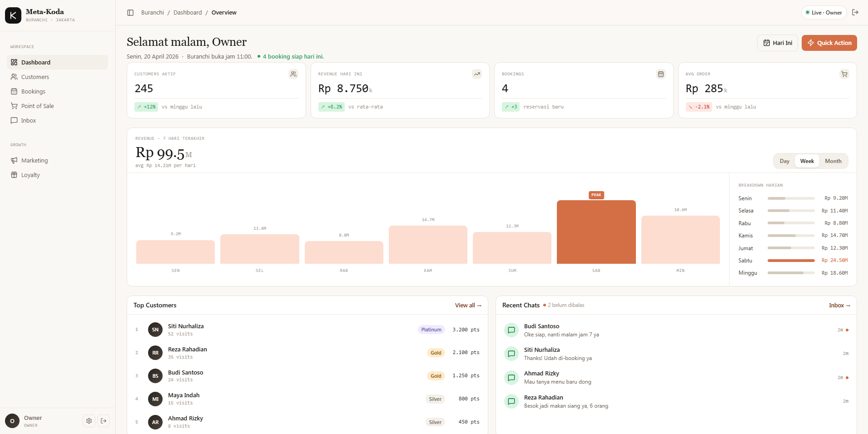The width and height of the screenshot is (868, 434).
Task: Click the trend icon on Revenue Hari Ini card
Action: click(x=477, y=74)
